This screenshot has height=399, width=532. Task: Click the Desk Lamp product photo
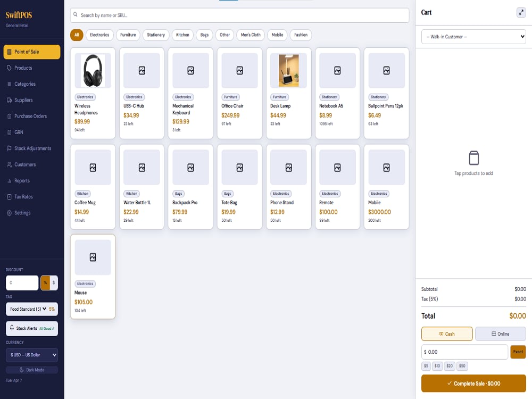point(288,71)
